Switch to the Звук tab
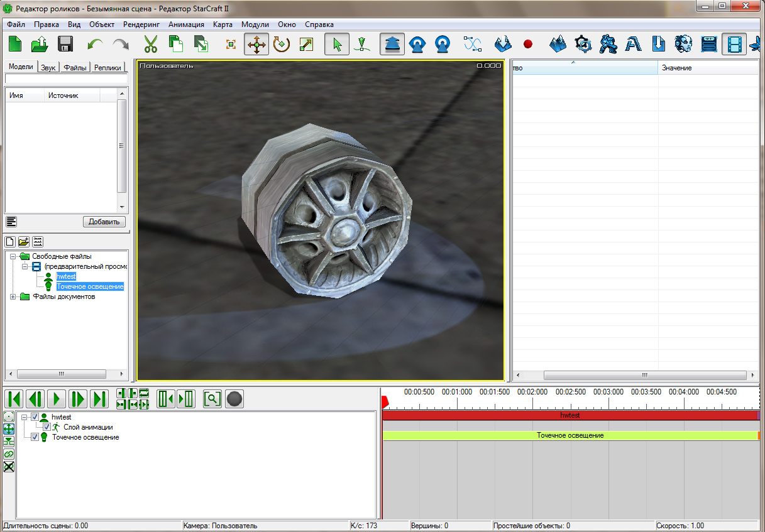This screenshot has width=765, height=532. tap(48, 68)
